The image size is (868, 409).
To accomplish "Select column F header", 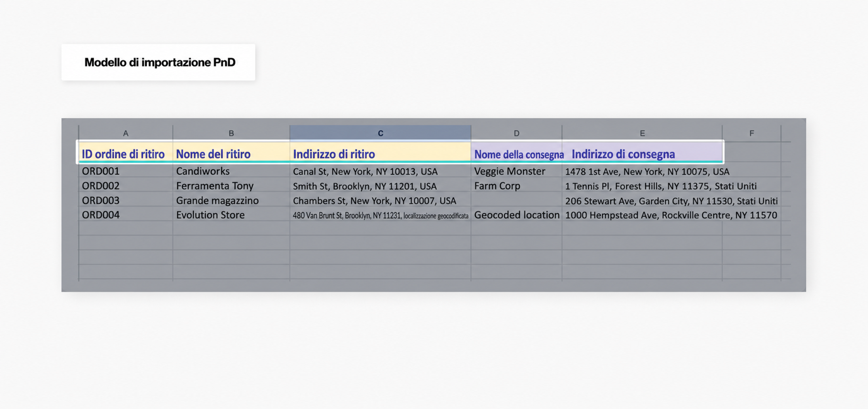I will [x=752, y=133].
